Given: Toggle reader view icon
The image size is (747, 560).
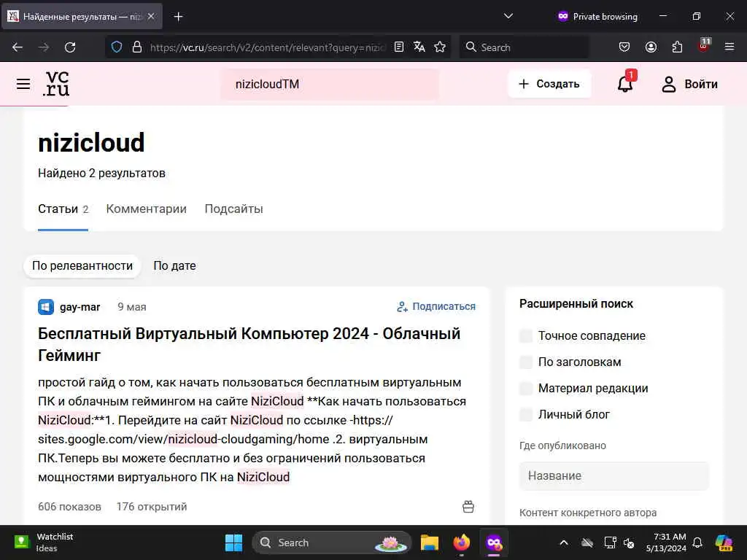Looking at the screenshot, I should [399, 47].
